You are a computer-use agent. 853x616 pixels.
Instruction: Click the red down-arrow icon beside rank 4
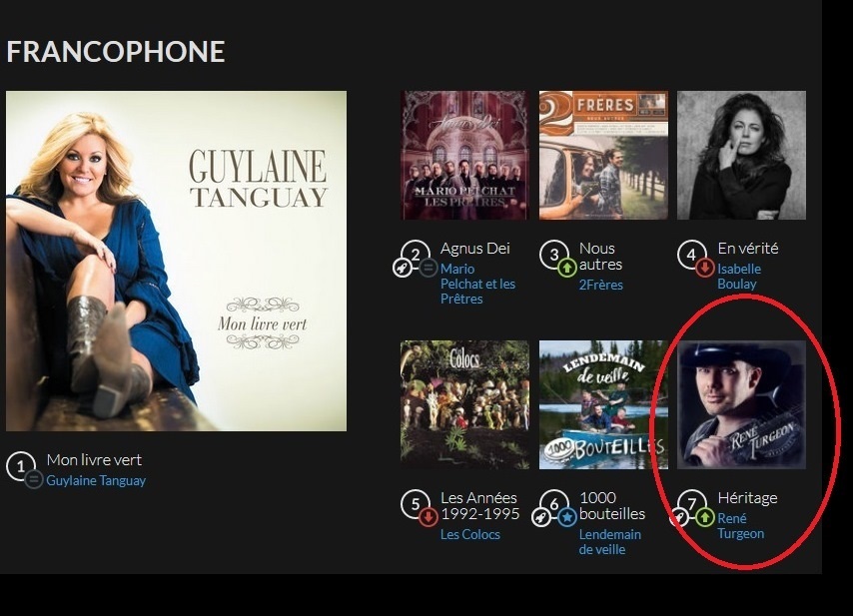point(705,268)
